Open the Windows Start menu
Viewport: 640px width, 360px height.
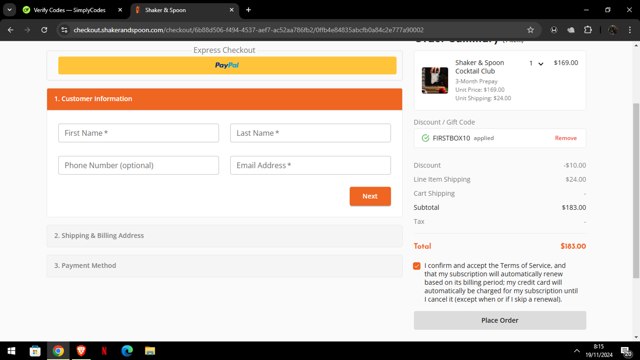coord(11,351)
